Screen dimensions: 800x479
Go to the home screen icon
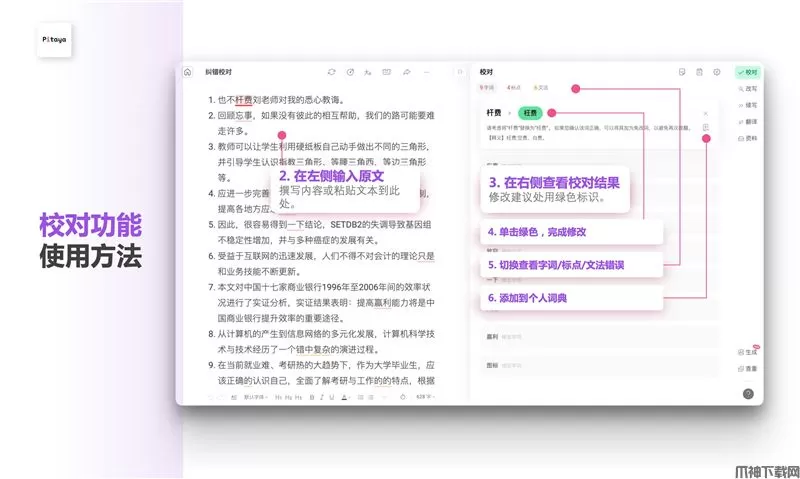point(187,72)
